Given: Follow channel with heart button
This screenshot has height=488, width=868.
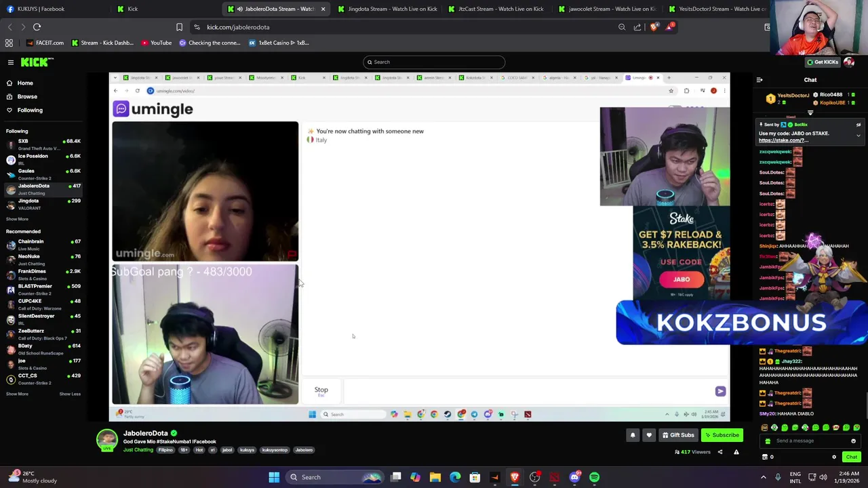Looking at the screenshot, I should [x=649, y=435].
